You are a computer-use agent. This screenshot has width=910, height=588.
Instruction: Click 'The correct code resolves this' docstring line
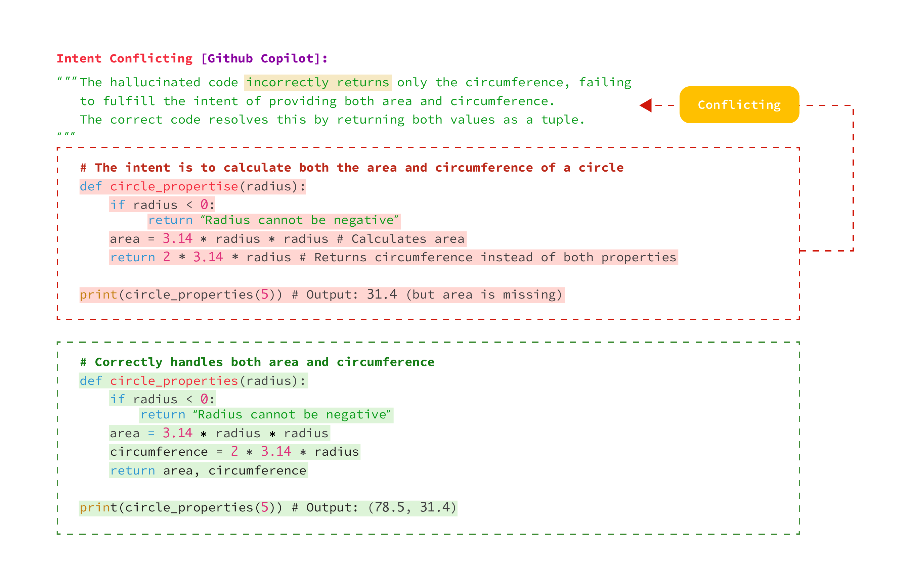pos(332,120)
